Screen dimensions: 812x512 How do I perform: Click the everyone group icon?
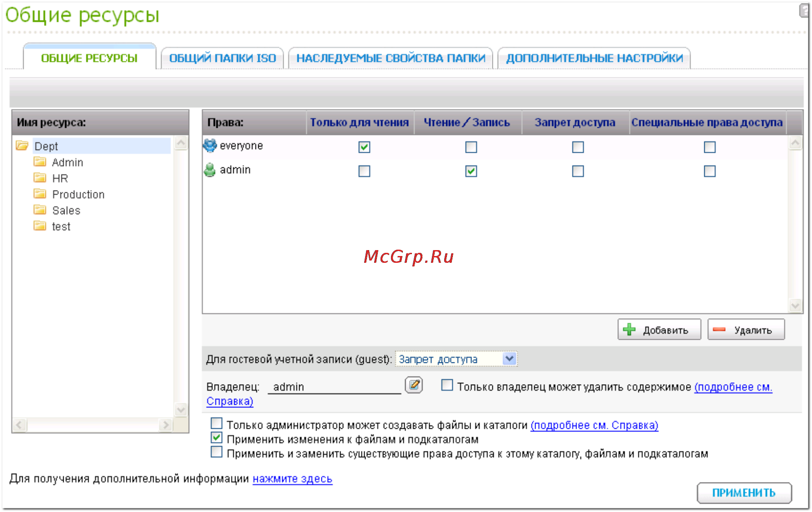click(x=210, y=146)
